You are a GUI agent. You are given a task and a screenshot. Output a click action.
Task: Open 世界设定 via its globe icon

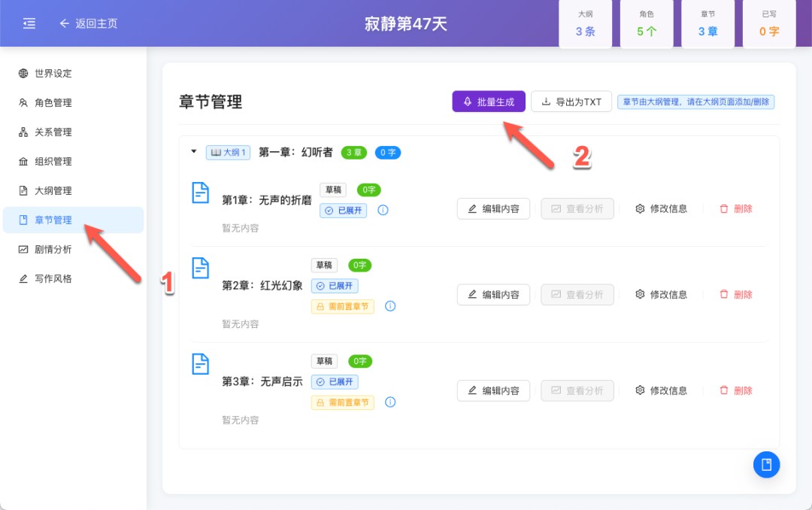(21, 73)
